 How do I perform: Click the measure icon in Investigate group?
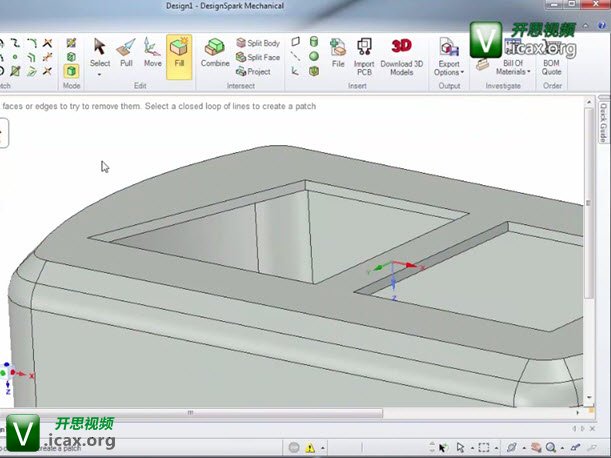pyautogui.click(x=482, y=65)
